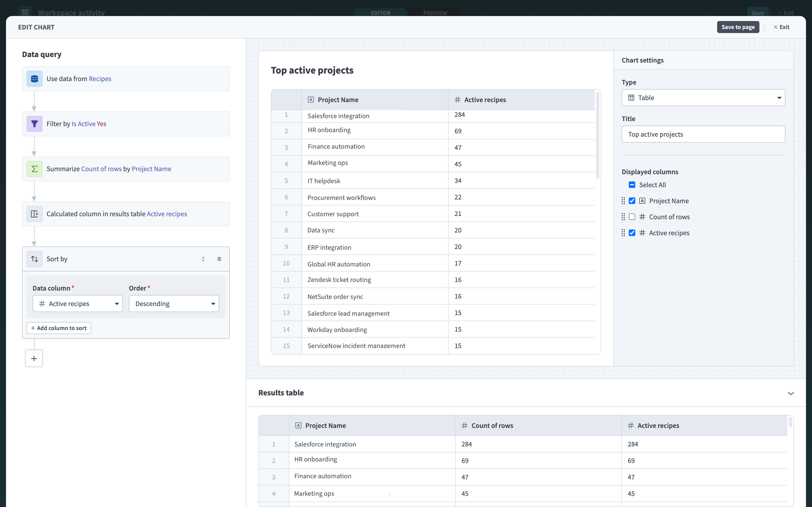The height and width of the screenshot is (507, 812).
Task: Delete the Sort by step with the trash icon
Action: (219, 259)
